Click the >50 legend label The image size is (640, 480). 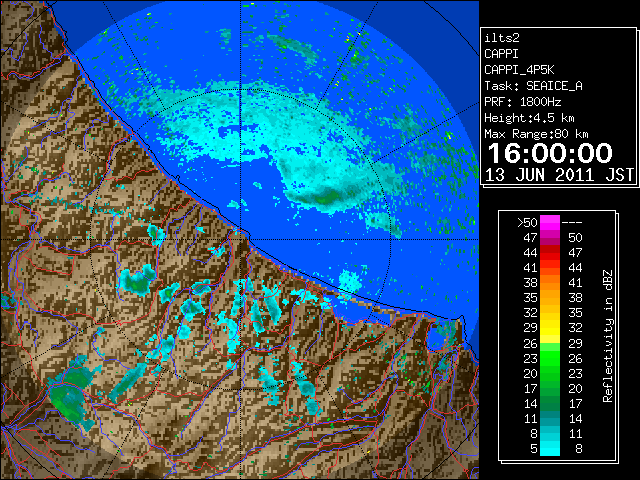(x=527, y=223)
